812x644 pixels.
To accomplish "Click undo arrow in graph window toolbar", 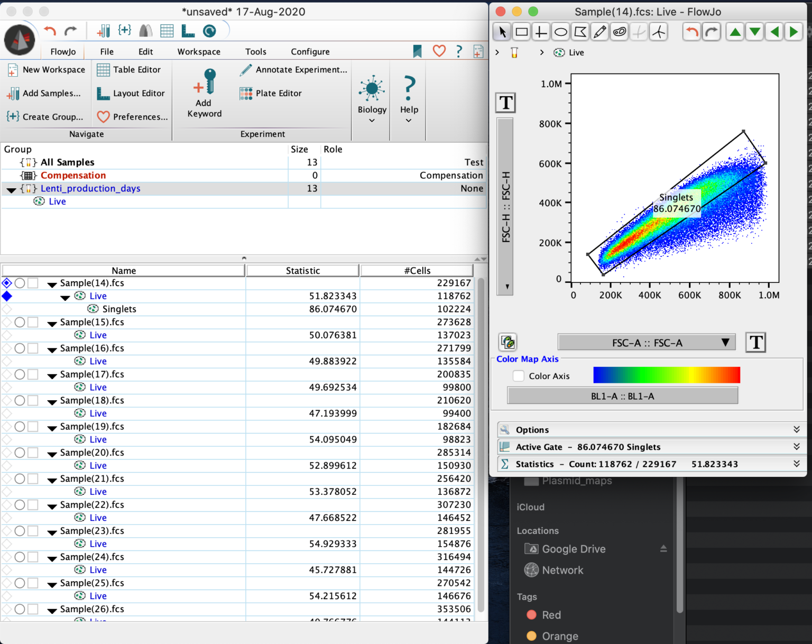I will pos(692,32).
